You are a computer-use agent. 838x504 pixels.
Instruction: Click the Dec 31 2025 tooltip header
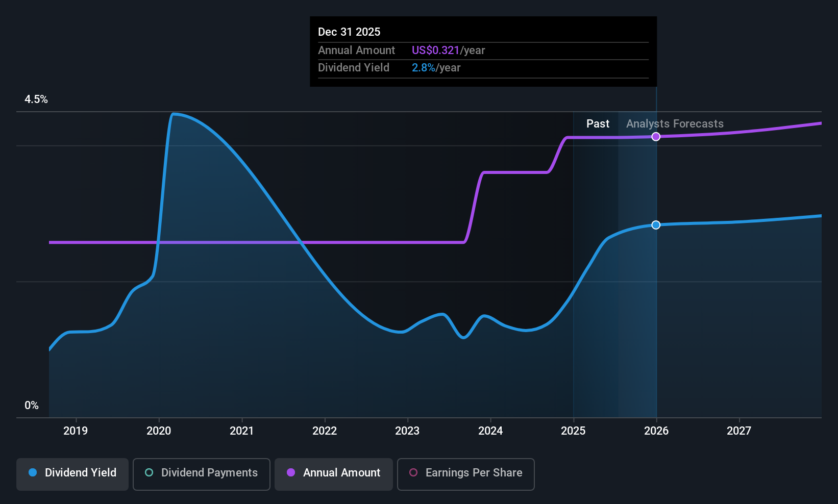[349, 32]
